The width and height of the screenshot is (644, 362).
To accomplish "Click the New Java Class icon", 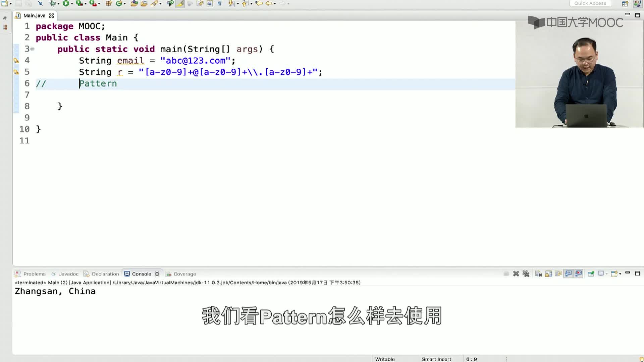I will [119, 3].
